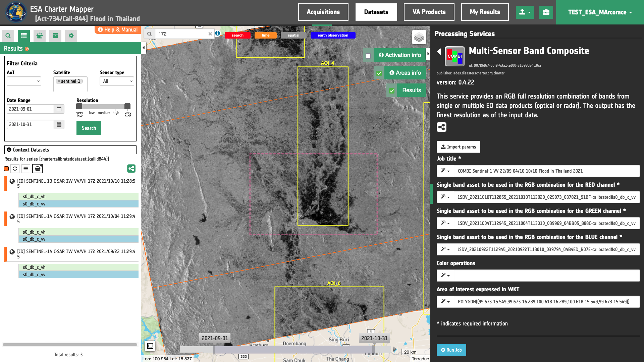Open the results list options menu icon

[x=26, y=169]
